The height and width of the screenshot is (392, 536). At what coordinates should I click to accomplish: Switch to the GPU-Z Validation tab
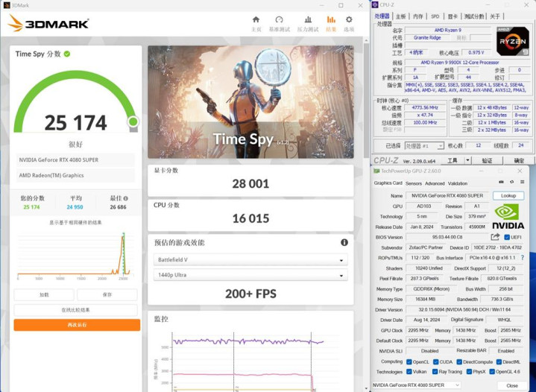(x=458, y=183)
